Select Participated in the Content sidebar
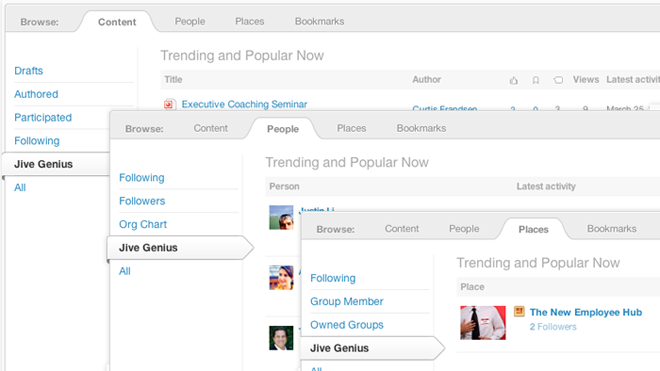The height and width of the screenshot is (371, 660). pos(43,117)
